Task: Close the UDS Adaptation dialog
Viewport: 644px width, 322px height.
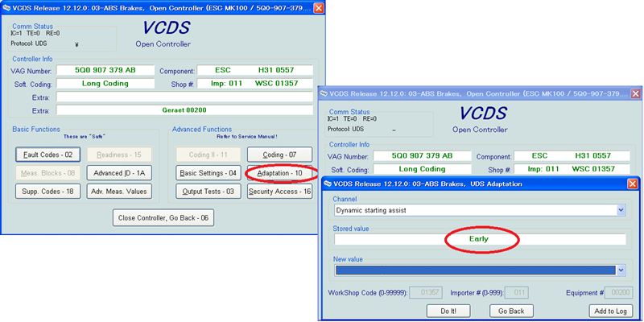Action: [633, 184]
